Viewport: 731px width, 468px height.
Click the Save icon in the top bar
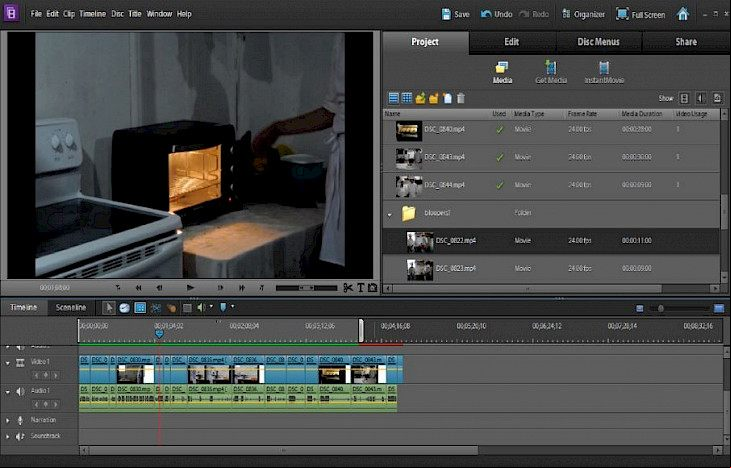tap(447, 14)
